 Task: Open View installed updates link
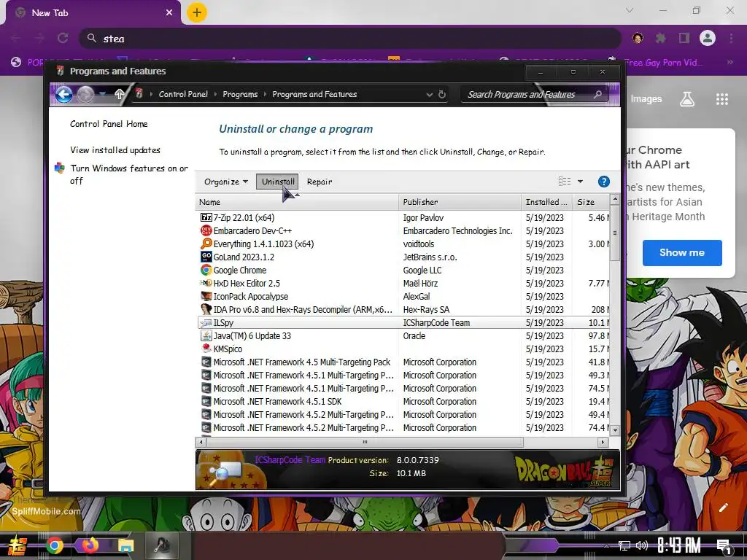click(x=115, y=150)
